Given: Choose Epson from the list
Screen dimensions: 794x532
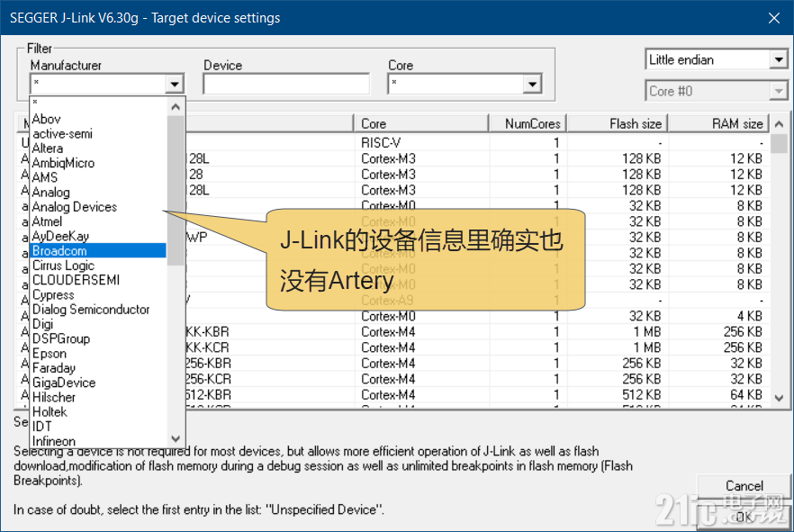Looking at the screenshot, I should click(98, 354).
